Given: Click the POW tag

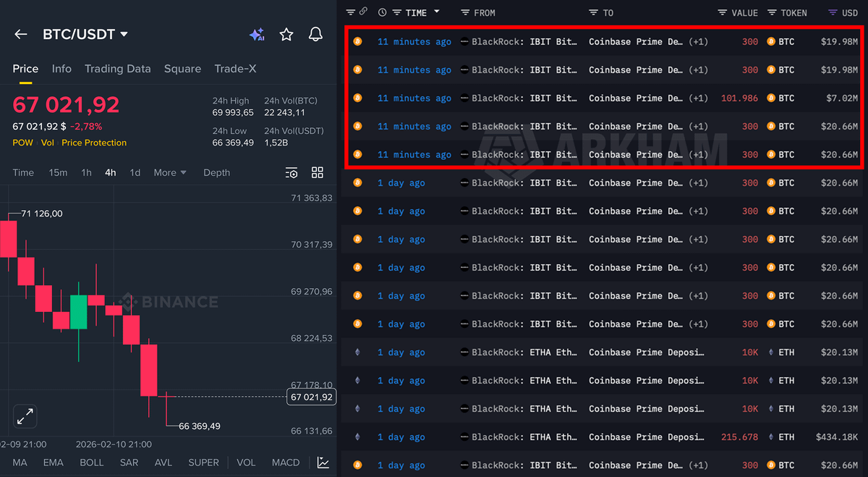Looking at the screenshot, I should [x=22, y=143].
